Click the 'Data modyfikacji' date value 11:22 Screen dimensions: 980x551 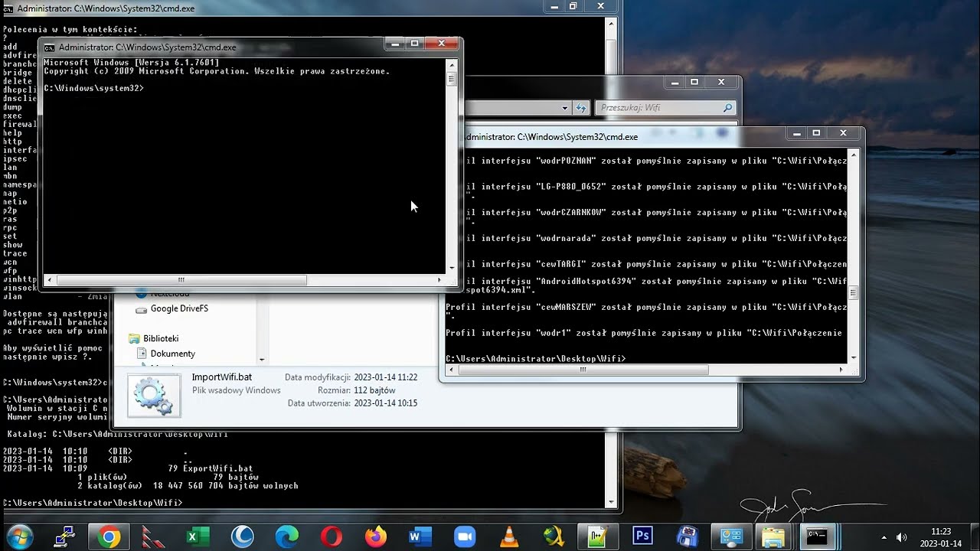pos(386,377)
